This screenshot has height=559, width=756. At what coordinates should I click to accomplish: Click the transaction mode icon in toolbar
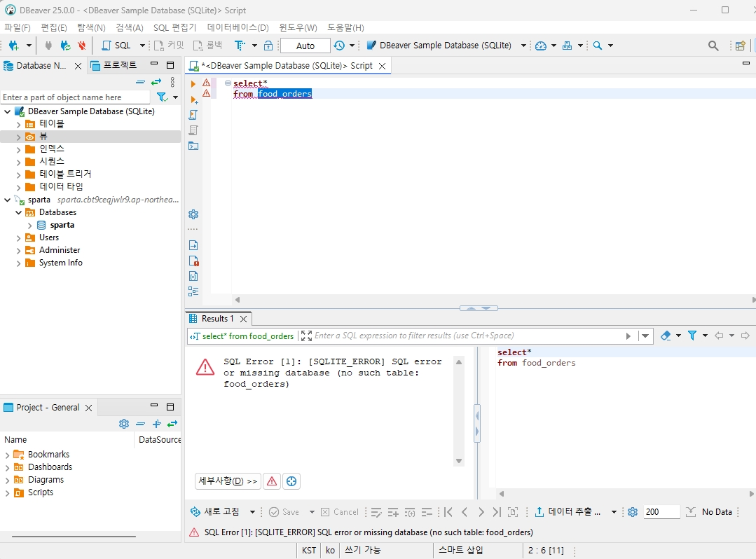point(240,46)
